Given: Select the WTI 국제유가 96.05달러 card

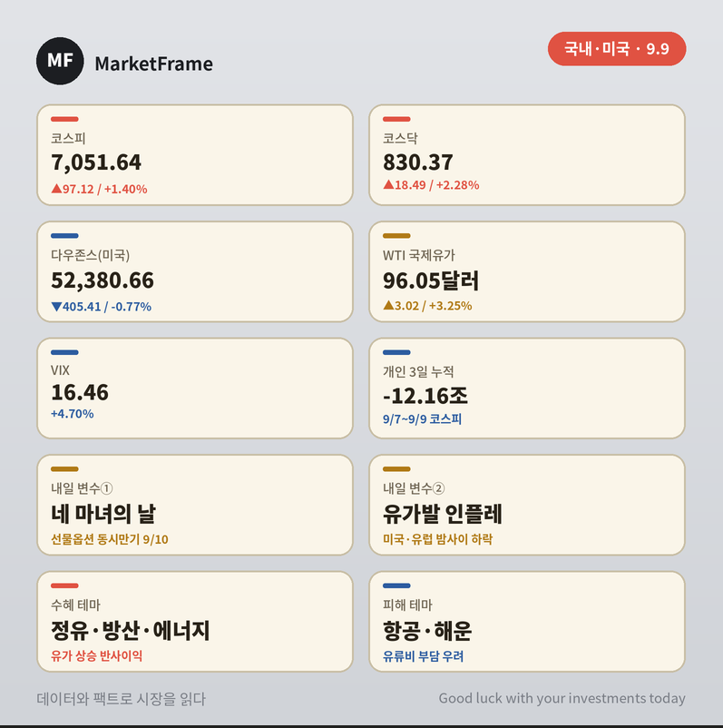Looking at the screenshot, I should (527, 271).
